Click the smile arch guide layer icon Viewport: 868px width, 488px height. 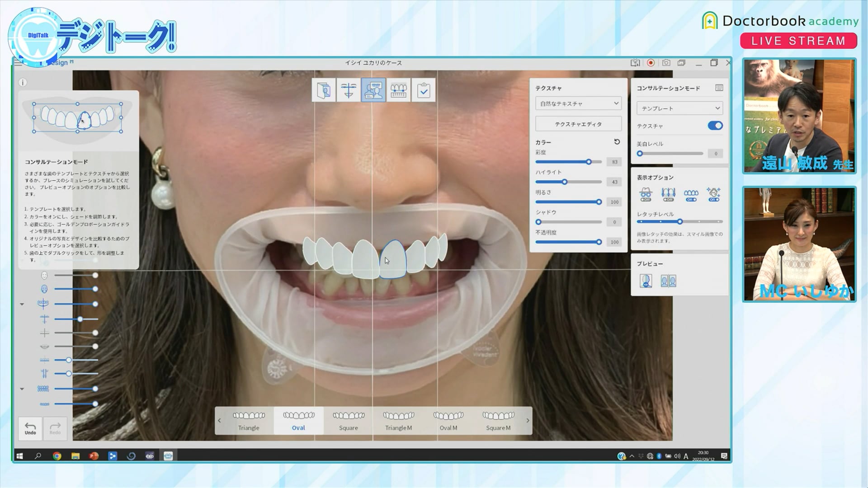[x=43, y=304]
